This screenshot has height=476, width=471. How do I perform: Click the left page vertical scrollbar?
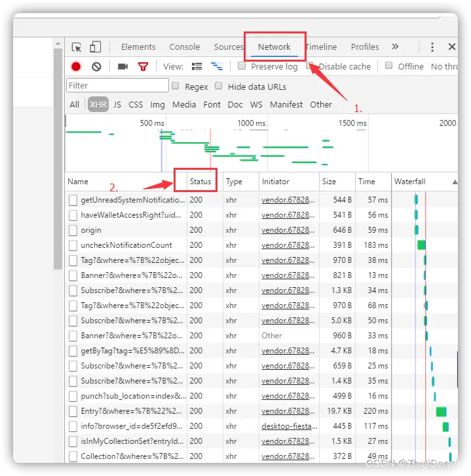click(x=58, y=159)
